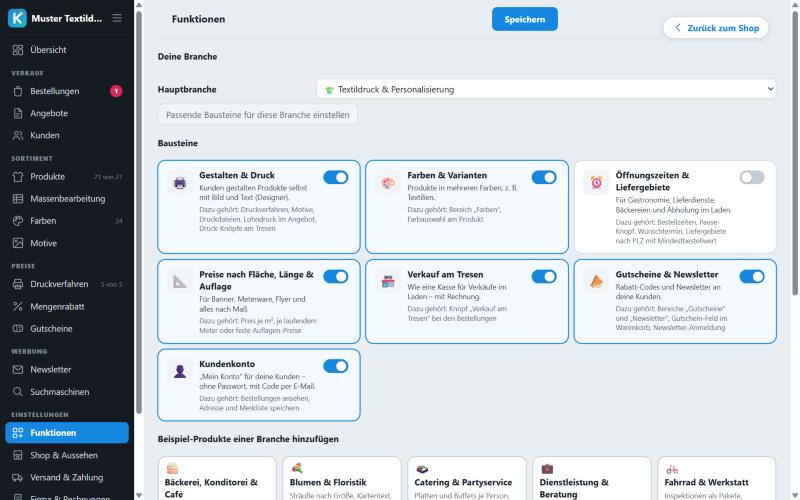800x500 pixels.
Task: Click the Suchmaschinen magnifier icon
Action: point(18,392)
